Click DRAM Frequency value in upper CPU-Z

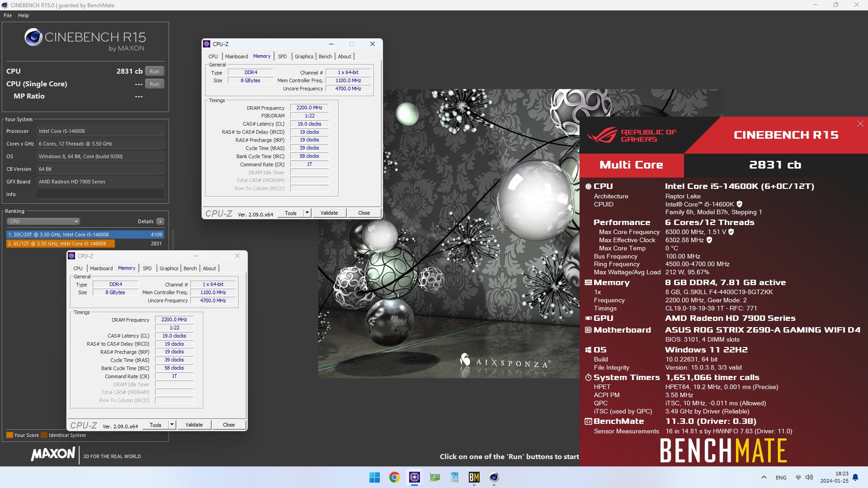(309, 108)
